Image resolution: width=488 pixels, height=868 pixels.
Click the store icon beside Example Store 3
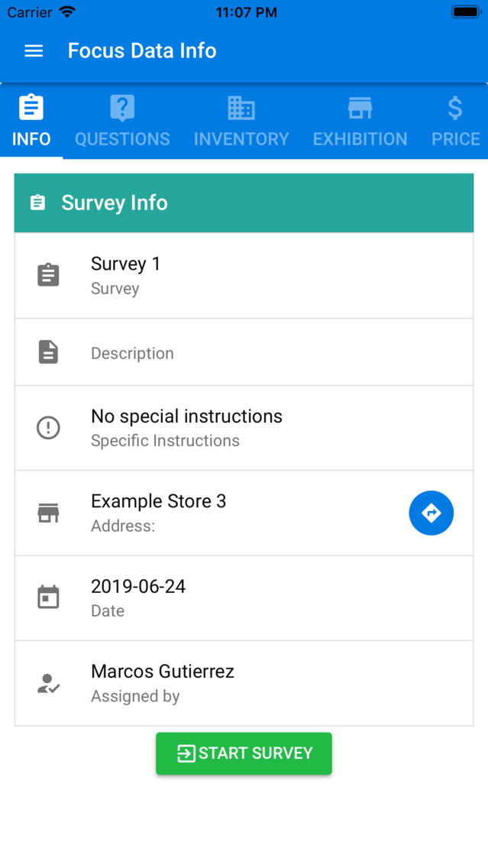pyautogui.click(x=48, y=513)
